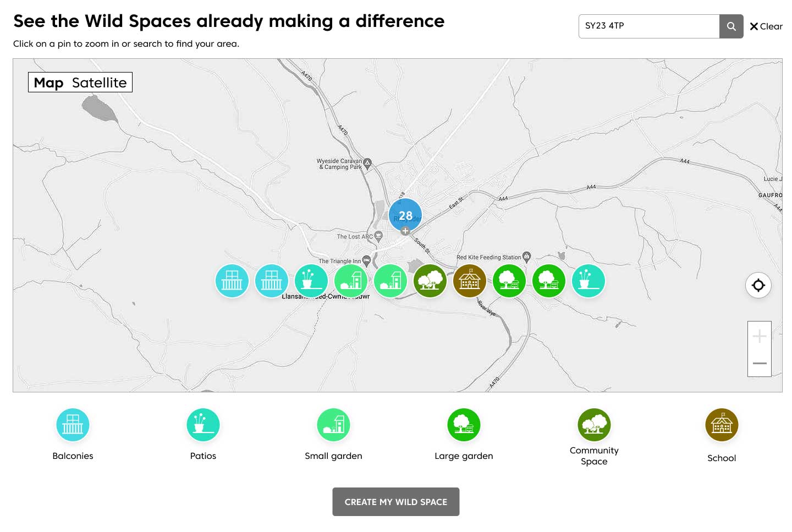Image resolution: width=792 pixels, height=532 pixels.
Task: Open the cluster marker showing 28
Action: pyautogui.click(x=405, y=215)
